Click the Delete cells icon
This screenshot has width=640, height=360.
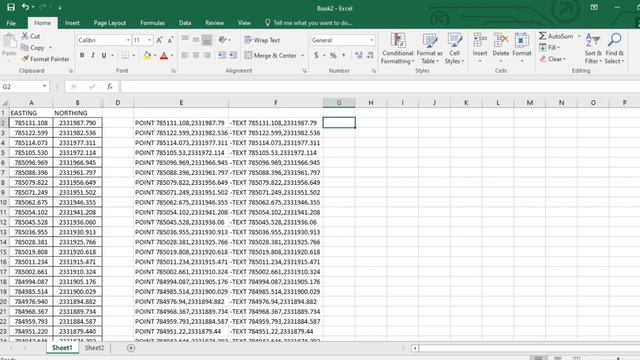click(x=501, y=40)
